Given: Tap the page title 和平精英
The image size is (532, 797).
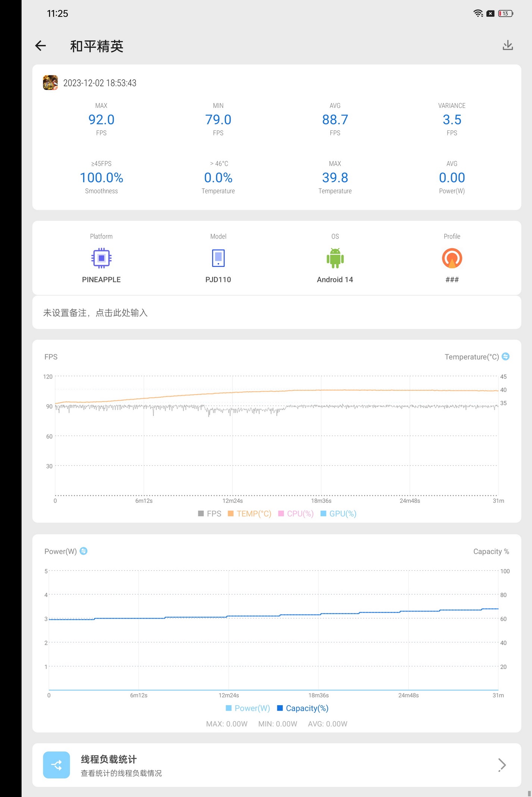Looking at the screenshot, I should 97,46.
